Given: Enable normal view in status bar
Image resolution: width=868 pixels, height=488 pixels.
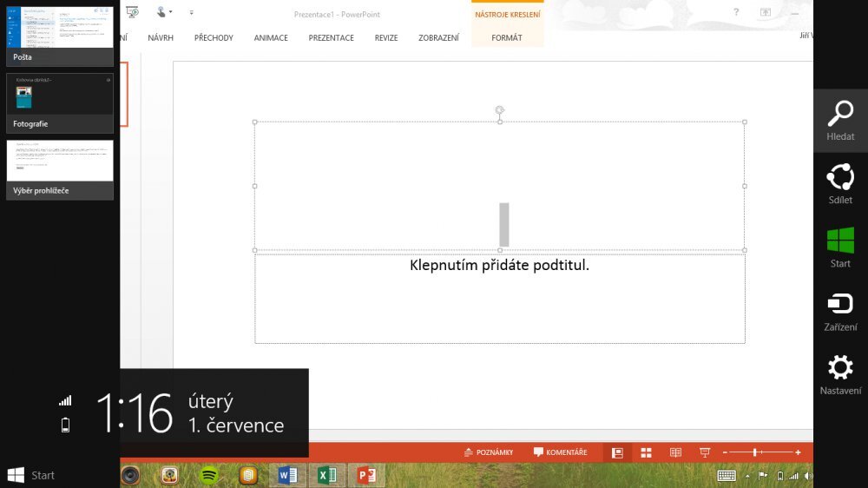Looking at the screenshot, I should (617, 452).
